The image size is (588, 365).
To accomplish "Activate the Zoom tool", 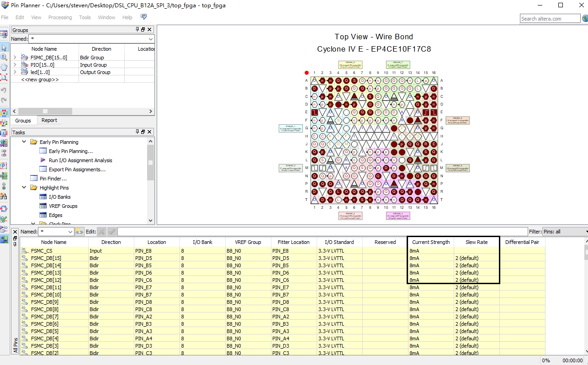I will tap(5, 57).
